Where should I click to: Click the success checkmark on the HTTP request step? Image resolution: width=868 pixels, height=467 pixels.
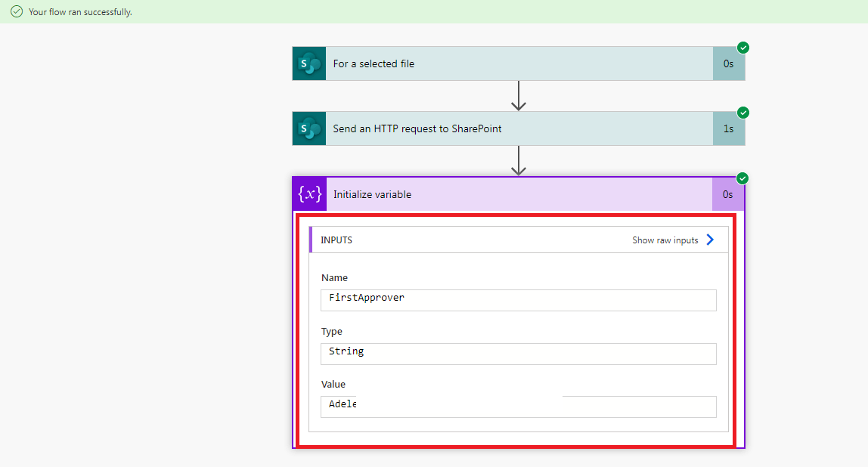coord(742,113)
